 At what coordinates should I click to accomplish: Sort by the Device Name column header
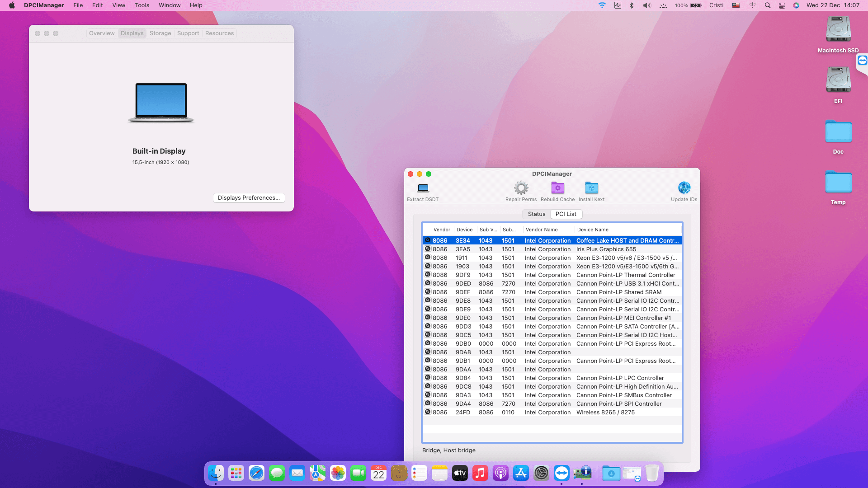628,230
